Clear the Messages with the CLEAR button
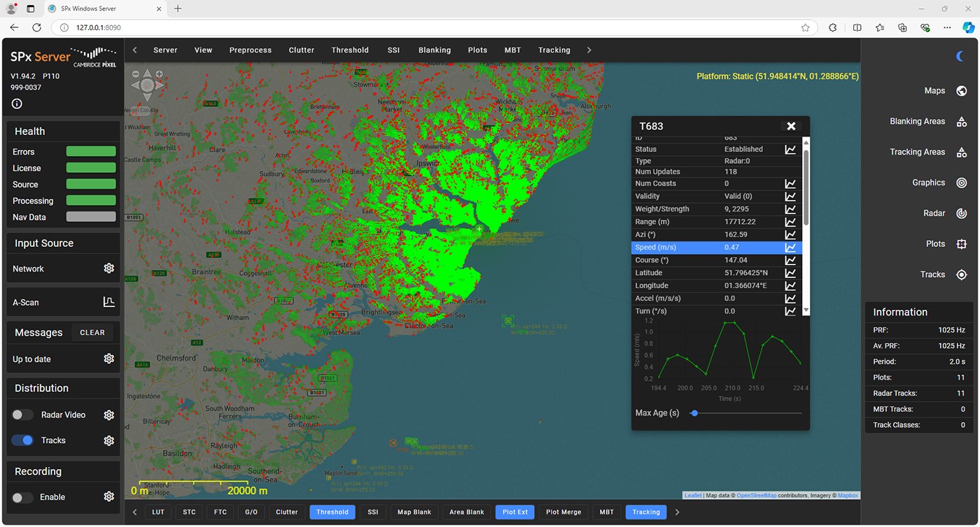This screenshot has width=980, height=527. coord(92,332)
